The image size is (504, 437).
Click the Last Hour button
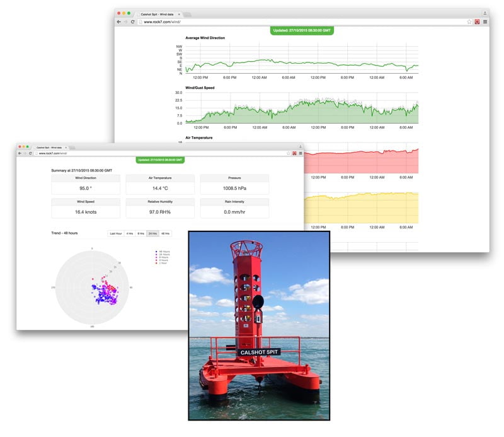pyautogui.click(x=116, y=233)
